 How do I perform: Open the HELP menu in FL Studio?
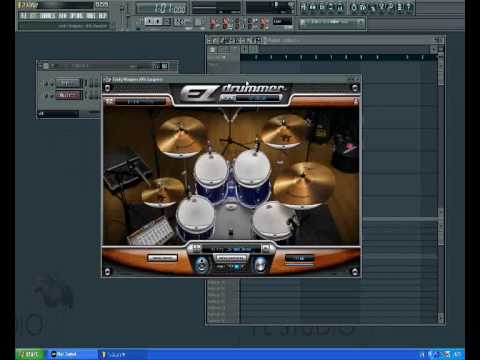click(x=103, y=16)
